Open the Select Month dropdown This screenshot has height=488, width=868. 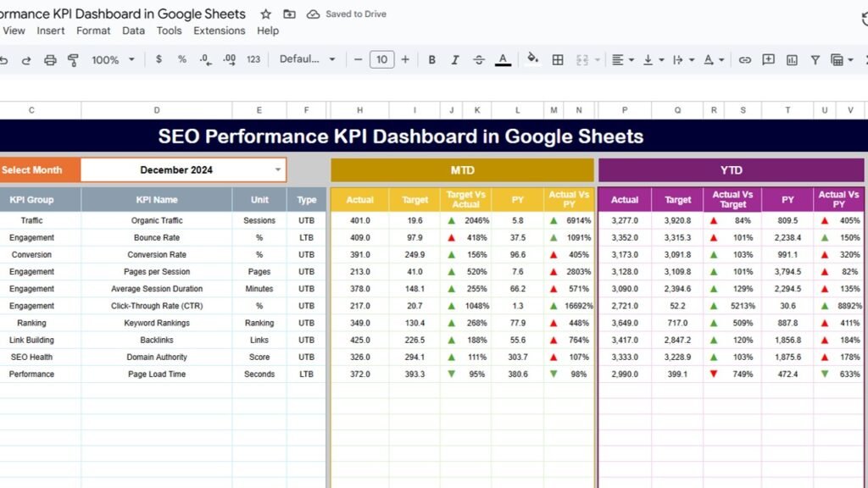point(277,169)
